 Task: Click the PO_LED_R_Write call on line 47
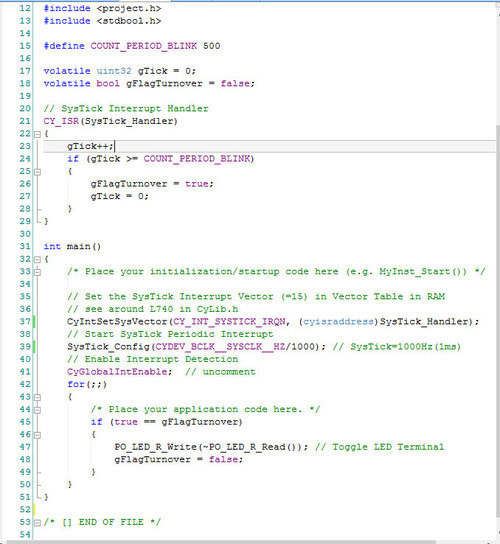pyautogui.click(x=155, y=447)
